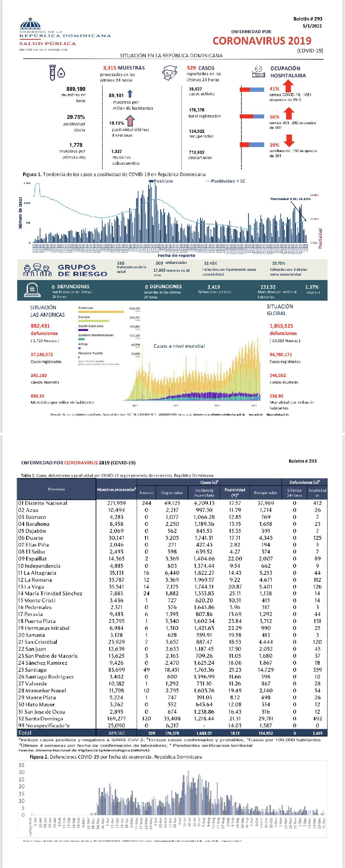345x868 pixels.
Task: Click the yellow Americas bar in regional chart
Action: click(x=101, y=312)
